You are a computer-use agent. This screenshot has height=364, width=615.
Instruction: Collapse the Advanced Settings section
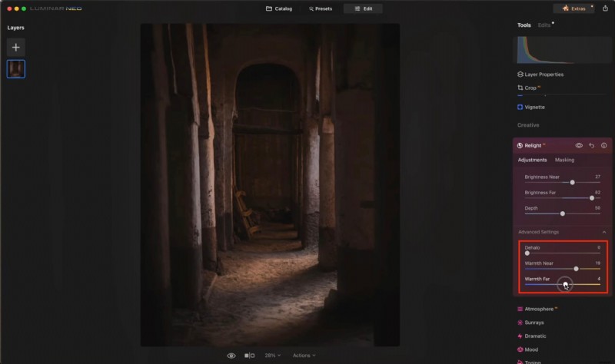click(604, 232)
